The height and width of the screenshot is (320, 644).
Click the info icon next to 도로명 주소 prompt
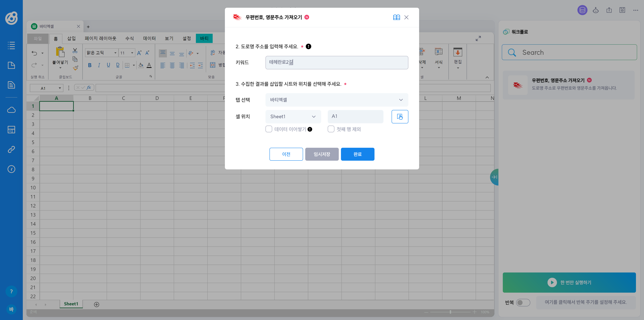coord(309,47)
